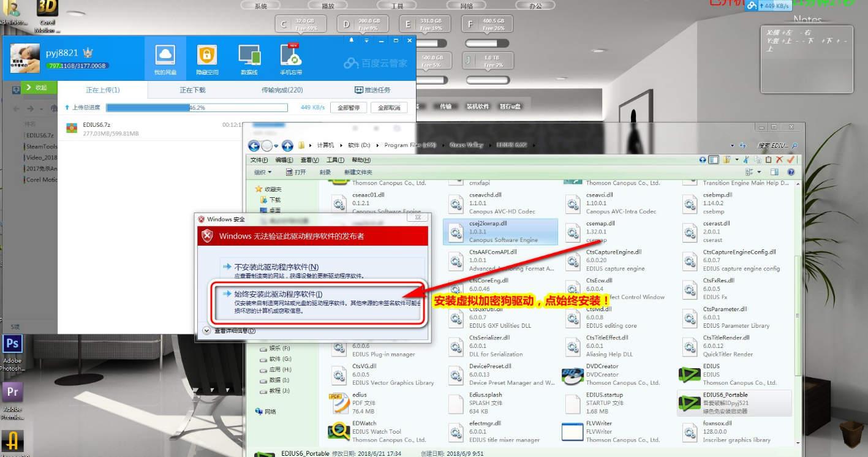This screenshot has height=457, width=868.
Task: Click Explorer back navigation arrow
Action: pos(254,146)
